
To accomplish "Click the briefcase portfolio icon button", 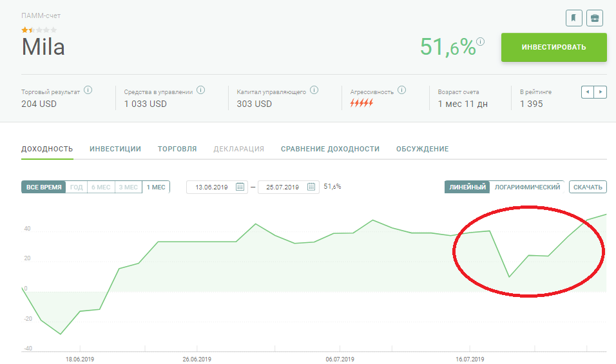I will tap(594, 18).
